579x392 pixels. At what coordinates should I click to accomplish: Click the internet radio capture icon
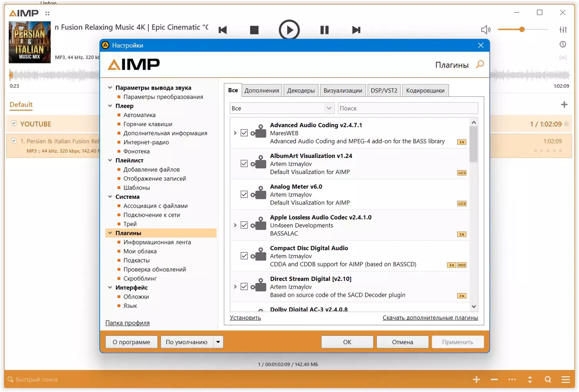click(563, 58)
